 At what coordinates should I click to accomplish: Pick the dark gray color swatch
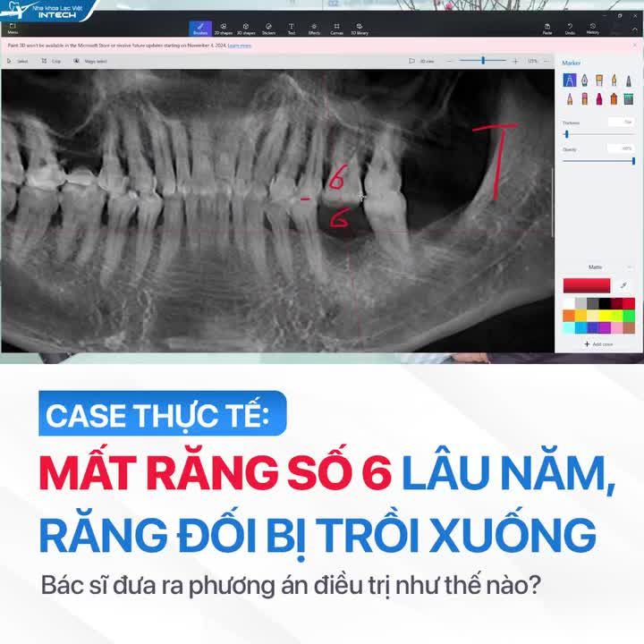click(593, 303)
